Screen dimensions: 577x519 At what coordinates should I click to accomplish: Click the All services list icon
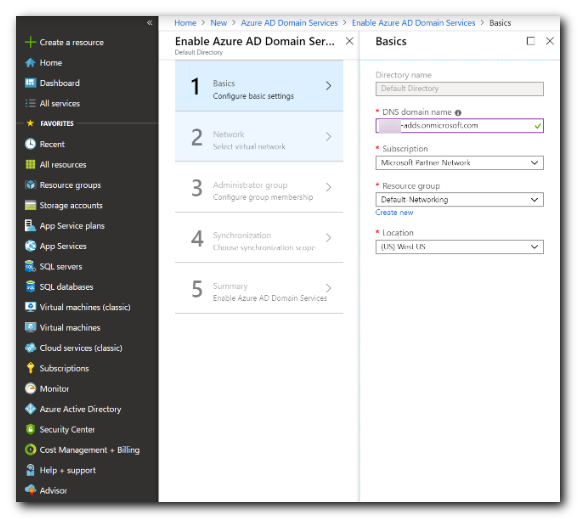pos(30,103)
